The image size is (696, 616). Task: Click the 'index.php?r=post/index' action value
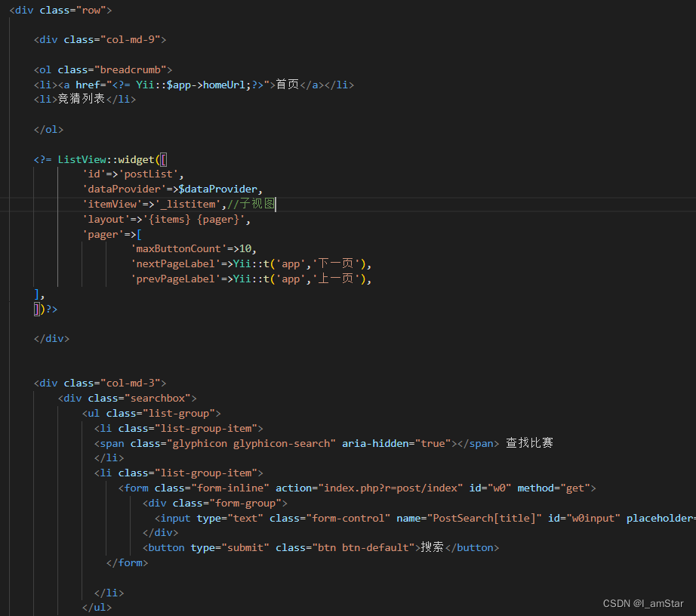pyautogui.click(x=390, y=488)
